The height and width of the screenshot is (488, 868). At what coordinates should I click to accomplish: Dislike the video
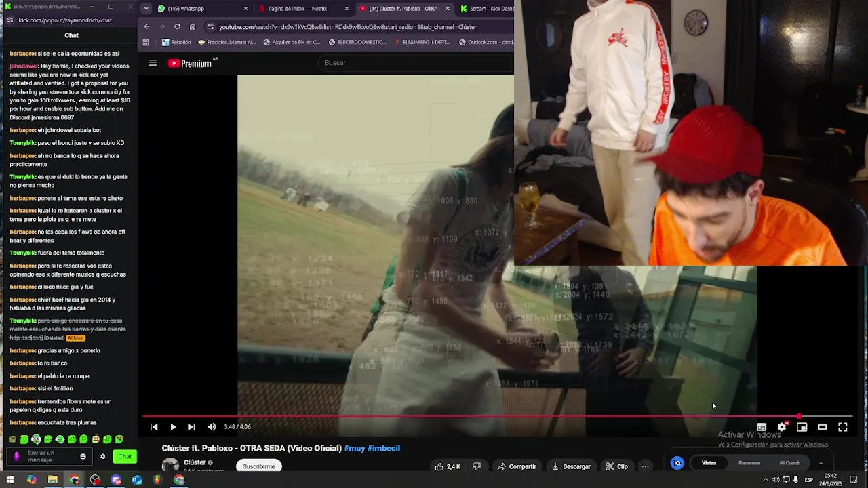tap(477, 466)
